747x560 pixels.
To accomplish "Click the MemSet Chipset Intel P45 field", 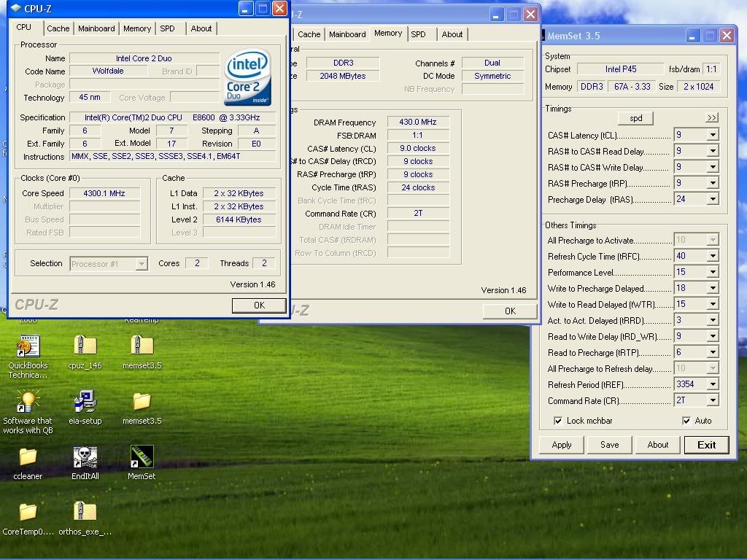I will click(x=620, y=69).
